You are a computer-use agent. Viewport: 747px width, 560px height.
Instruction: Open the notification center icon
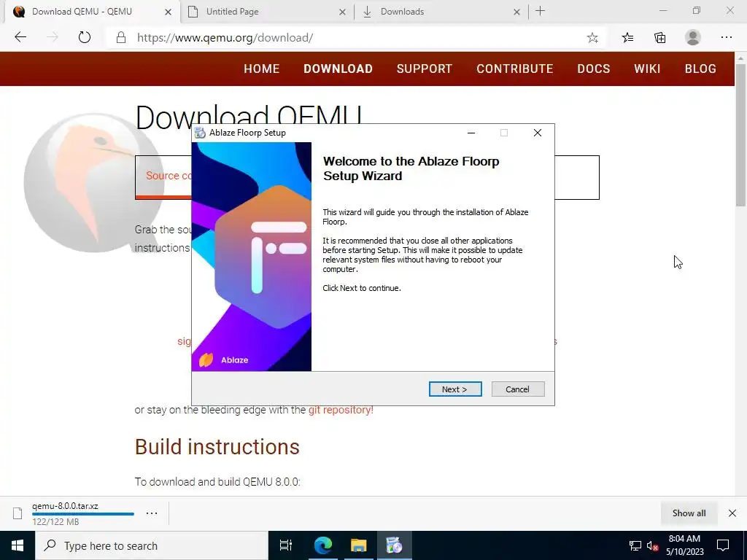click(723, 545)
